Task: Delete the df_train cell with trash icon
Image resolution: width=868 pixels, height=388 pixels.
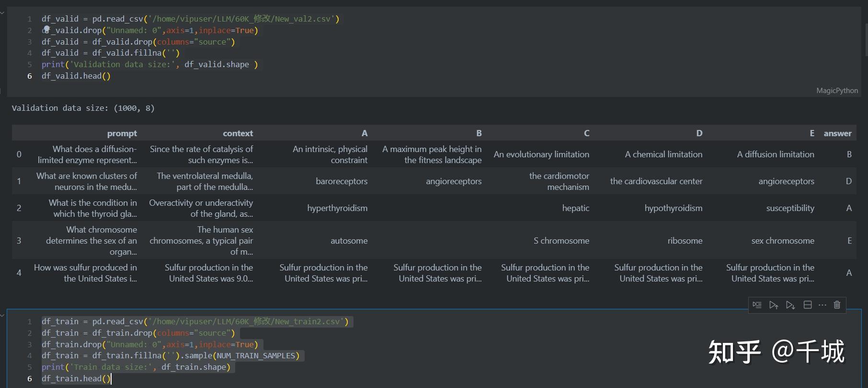Action: (837, 305)
